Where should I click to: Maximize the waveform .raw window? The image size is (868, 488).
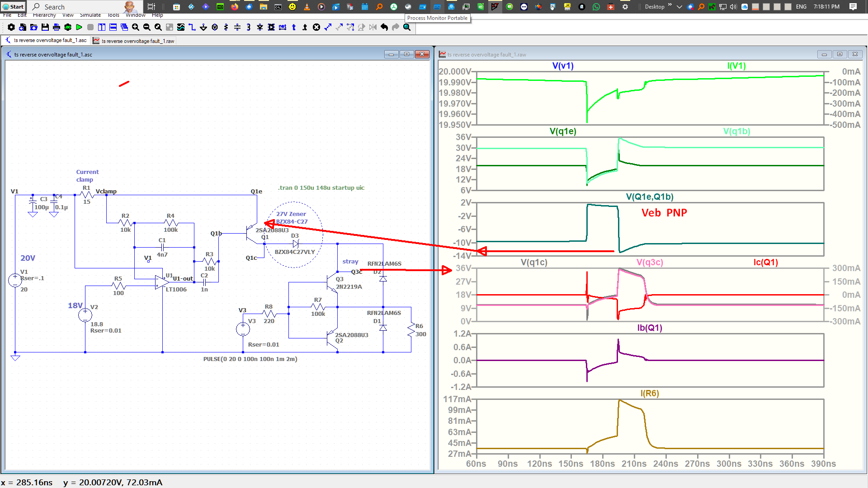(840, 54)
